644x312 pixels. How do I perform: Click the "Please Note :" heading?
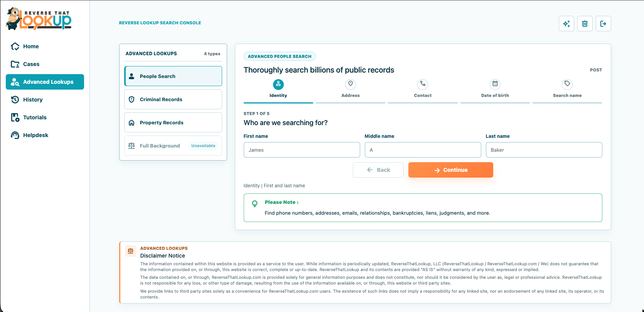pyautogui.click(x=282, y=202)
